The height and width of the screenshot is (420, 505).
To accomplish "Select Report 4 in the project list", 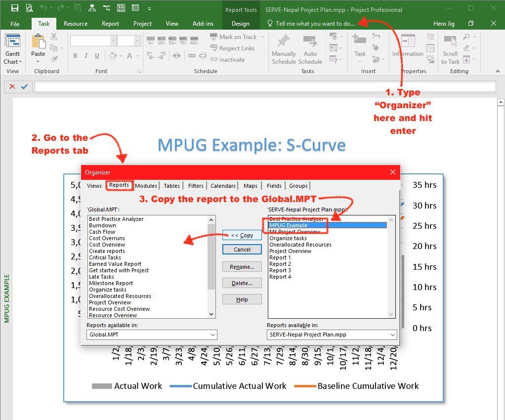I will tap(280, 277).
